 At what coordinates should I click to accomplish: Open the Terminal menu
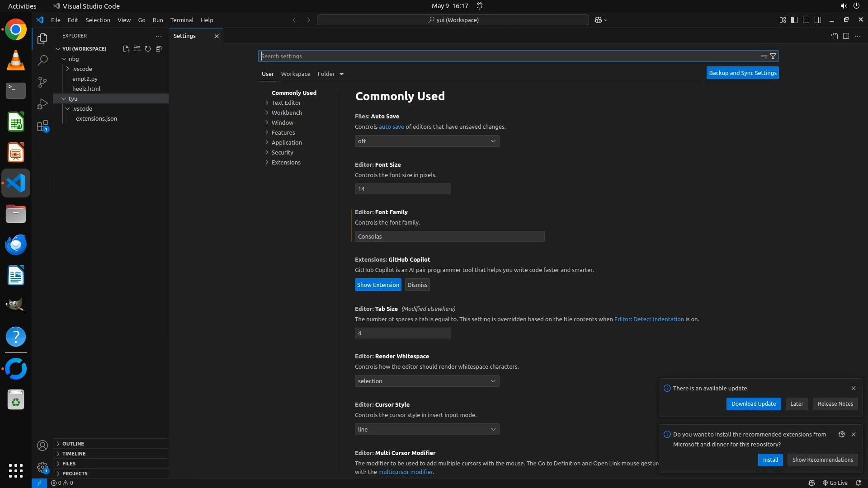tap(182, 20)
